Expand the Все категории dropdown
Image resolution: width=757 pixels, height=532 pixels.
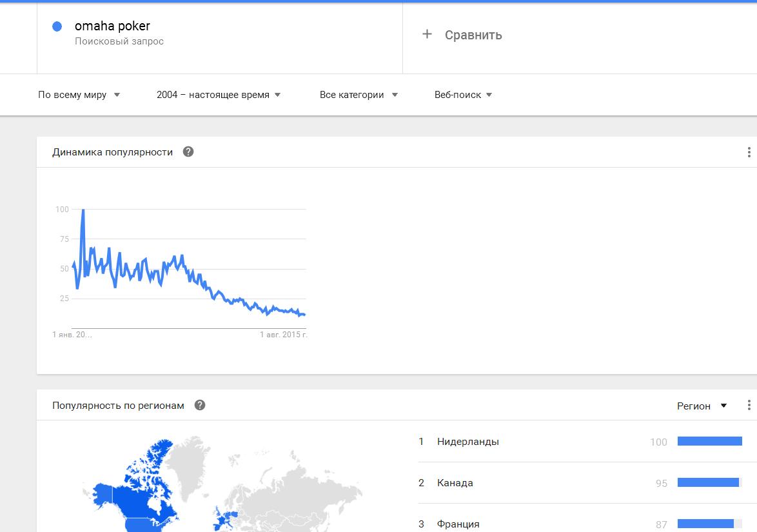[x=359, y=95]
